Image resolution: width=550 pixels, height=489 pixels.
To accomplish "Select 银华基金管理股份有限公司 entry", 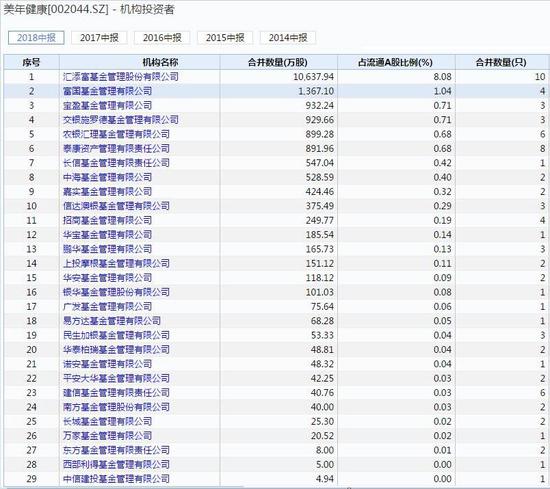I will pyautogui.click(x=116, y=292).
